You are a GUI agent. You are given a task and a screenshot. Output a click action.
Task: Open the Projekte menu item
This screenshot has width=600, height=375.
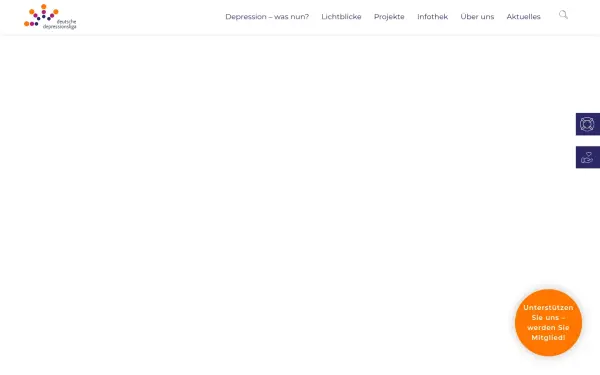389,17
